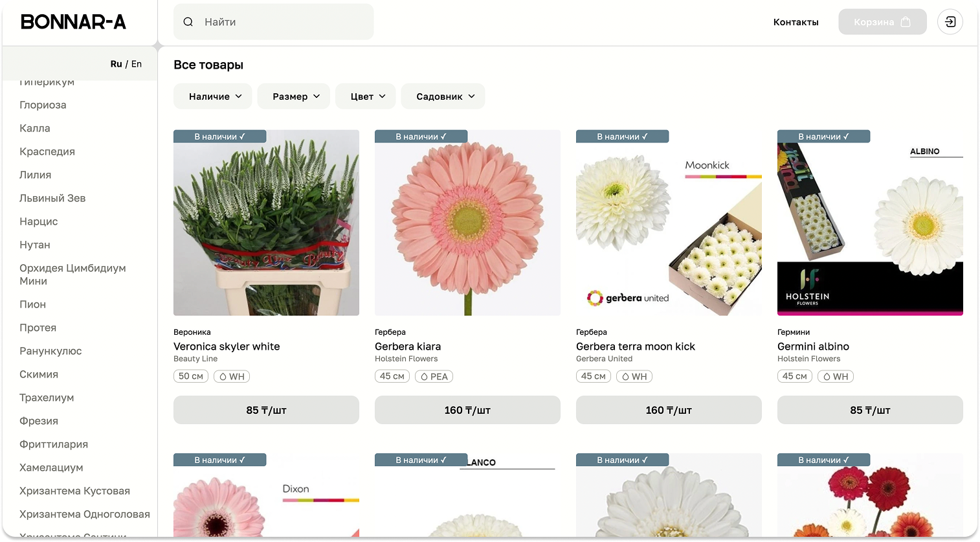The image size is (980, 542).
Task: Click the login arrow icon in the header
Action: [950, 22]
